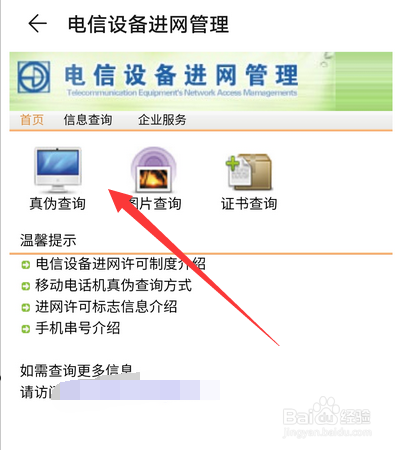Open the 图片查询 photo icon

coord(153,170)
